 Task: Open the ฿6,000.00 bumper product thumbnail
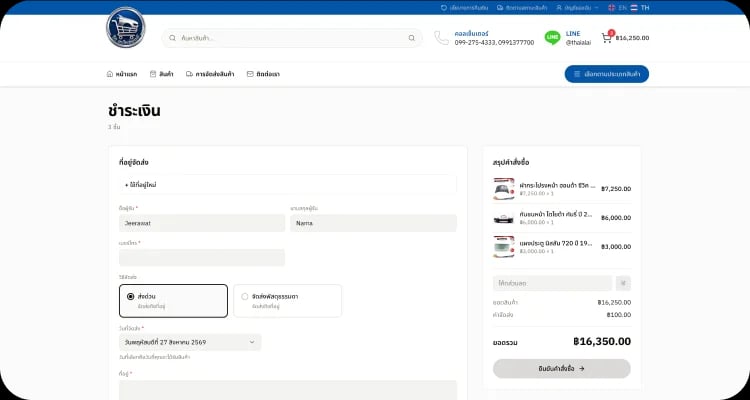504,218
